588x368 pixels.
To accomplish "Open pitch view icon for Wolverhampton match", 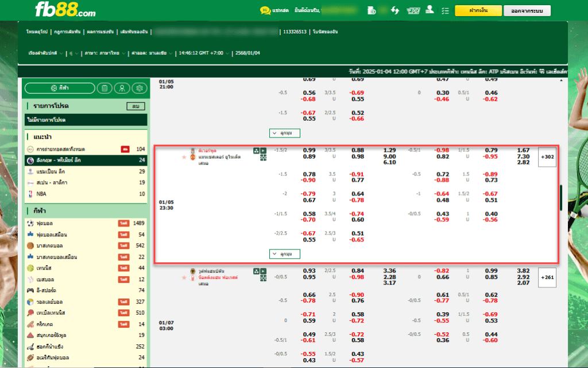I will tap(263, 278).
